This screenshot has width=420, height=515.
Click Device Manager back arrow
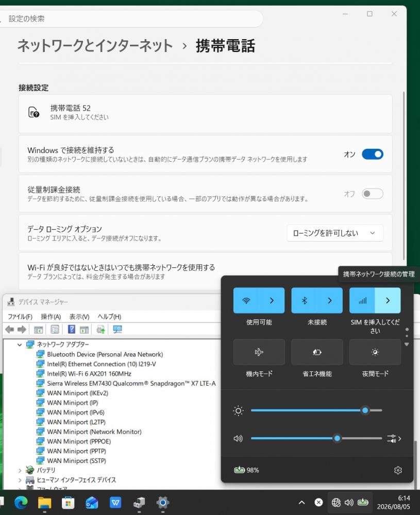[x=9, y=329]
